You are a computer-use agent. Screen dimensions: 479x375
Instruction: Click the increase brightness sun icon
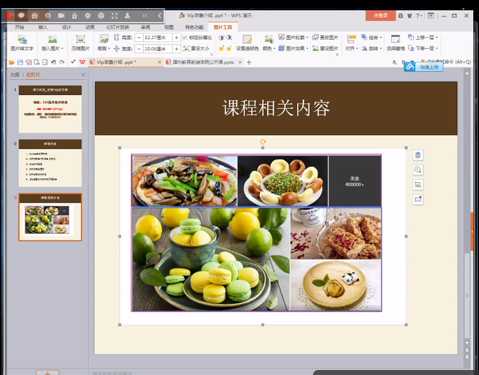[x=222, y=49]
